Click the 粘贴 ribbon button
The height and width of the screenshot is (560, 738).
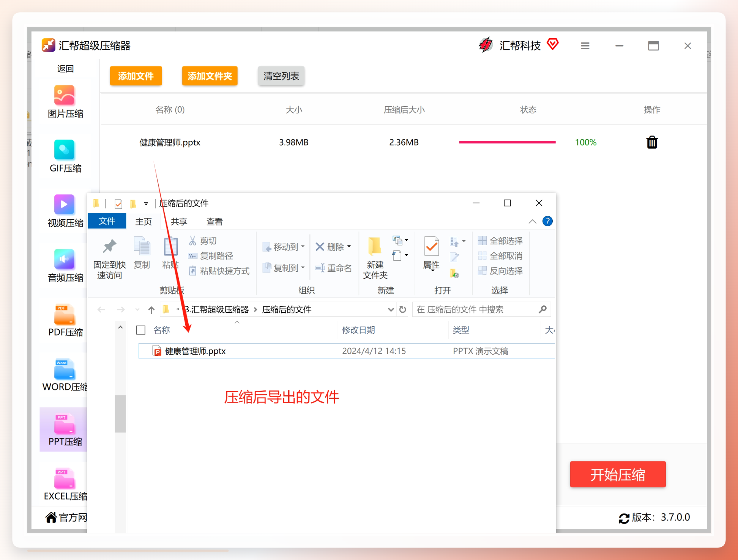[170, 253]
